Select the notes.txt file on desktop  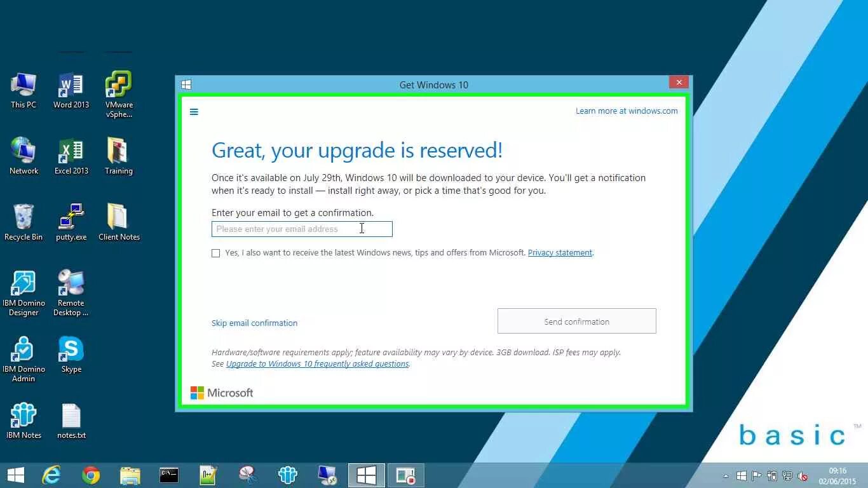click(x=71, y=421)
